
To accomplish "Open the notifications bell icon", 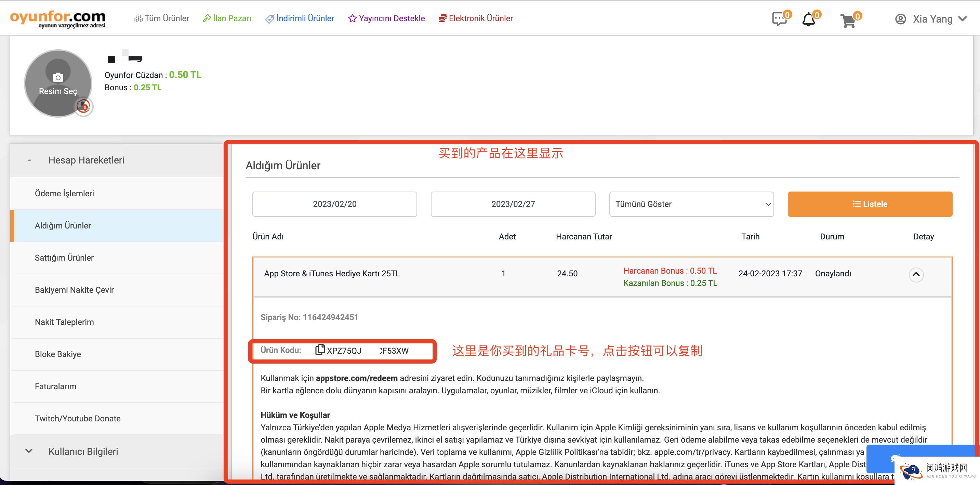I will (809, 19).
